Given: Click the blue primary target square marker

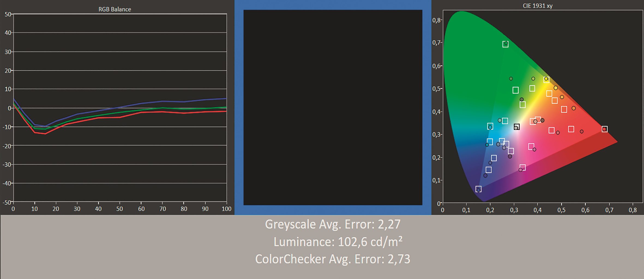Looking at the screenshot, I should (x=478, y=189).
